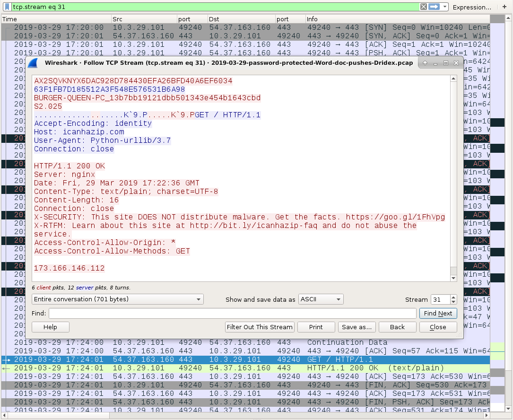This screenshot has height=420, width=513.
Task: Select the 'FIN, PSH, ACK' packet row
Action: click(245, 402)
